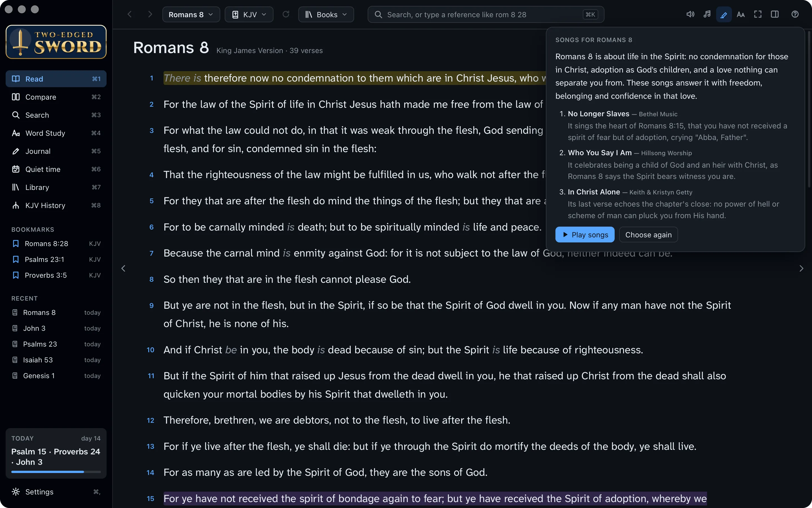Toggle fullscreen reading mode icon

tap(758, 14)
